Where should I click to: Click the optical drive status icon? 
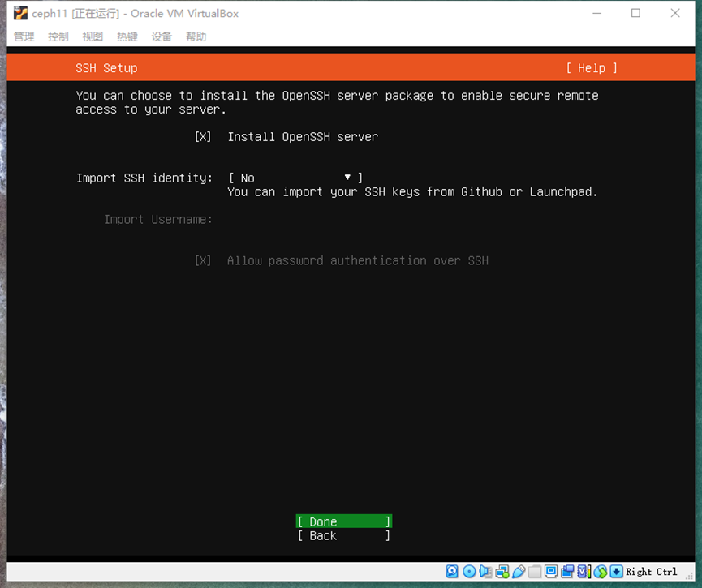pos(469,572)
